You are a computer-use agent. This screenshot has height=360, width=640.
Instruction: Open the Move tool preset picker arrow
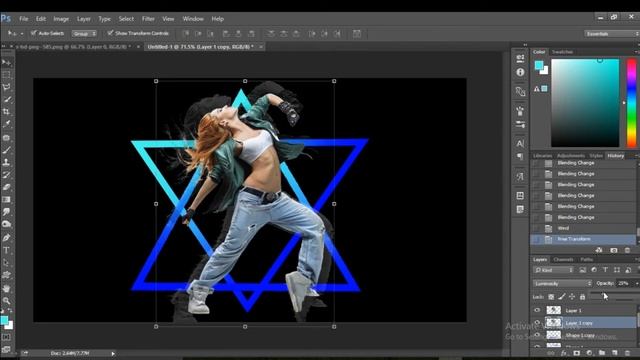click(22, 33)
